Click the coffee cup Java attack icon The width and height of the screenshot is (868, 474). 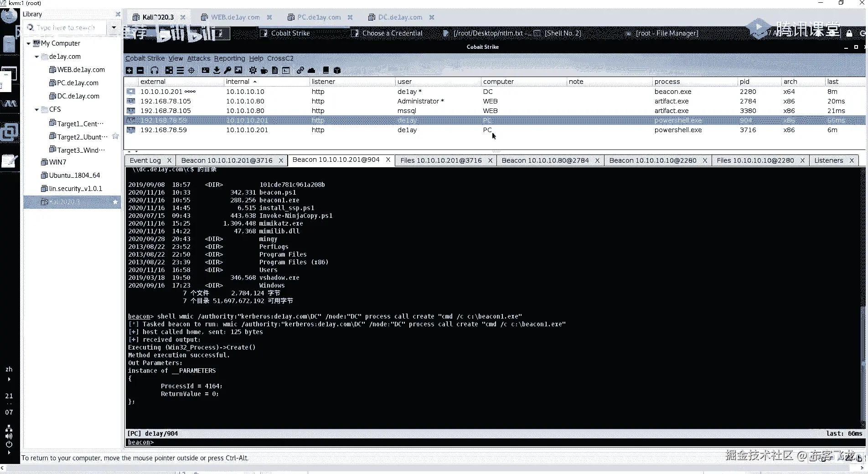pyautogui.click(x=264, y=70)
